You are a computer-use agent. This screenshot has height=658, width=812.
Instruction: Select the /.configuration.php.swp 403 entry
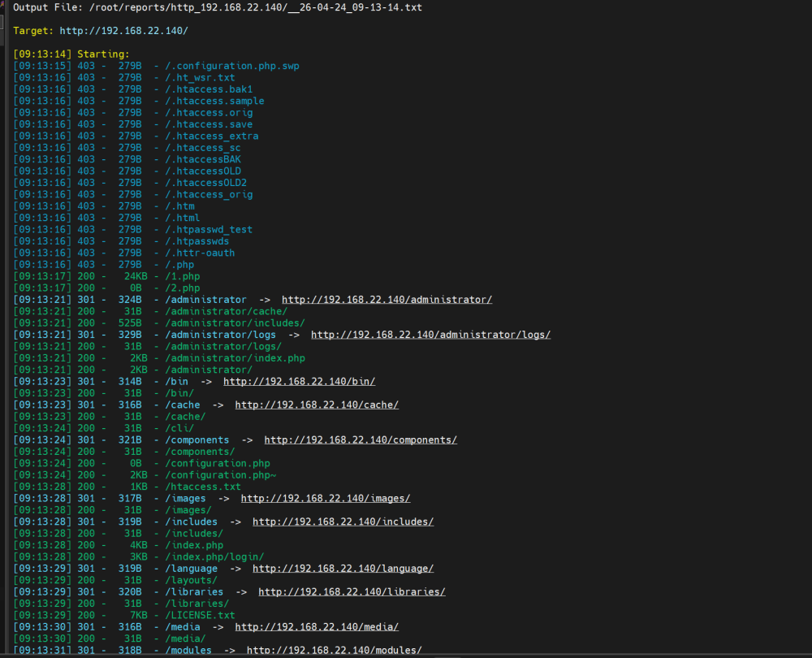[231, 66]
